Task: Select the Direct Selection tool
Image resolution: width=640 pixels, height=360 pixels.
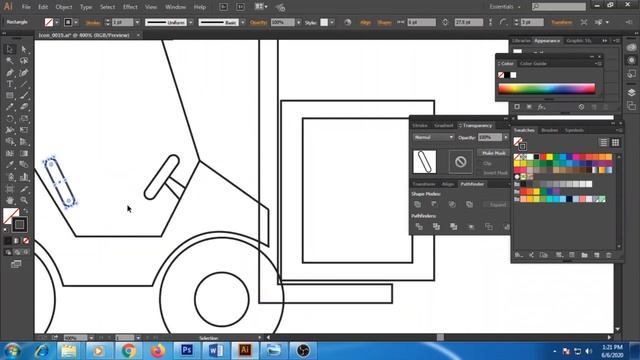Action: pyautogui.click(x=24, y=49)
